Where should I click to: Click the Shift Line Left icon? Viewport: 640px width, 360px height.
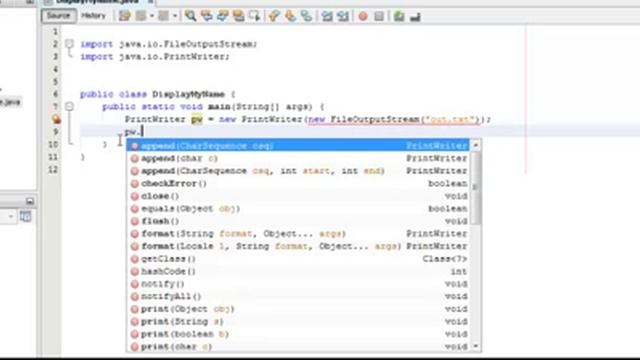(327, 16)
